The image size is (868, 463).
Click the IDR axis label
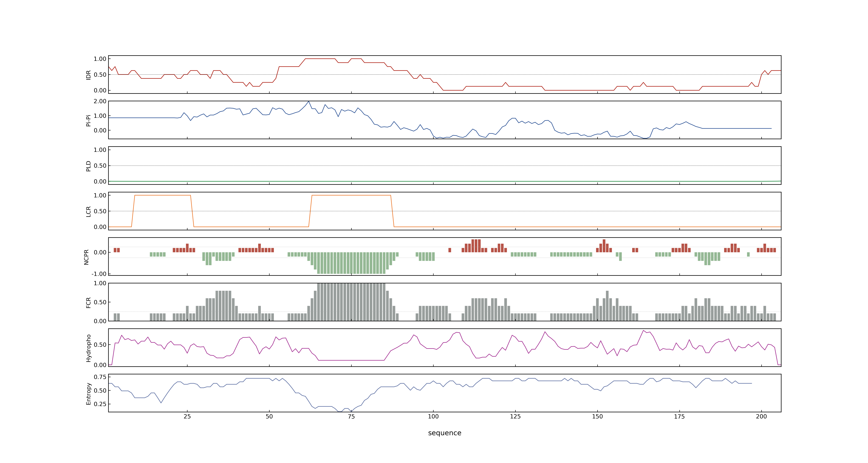(x=88, y=75)
